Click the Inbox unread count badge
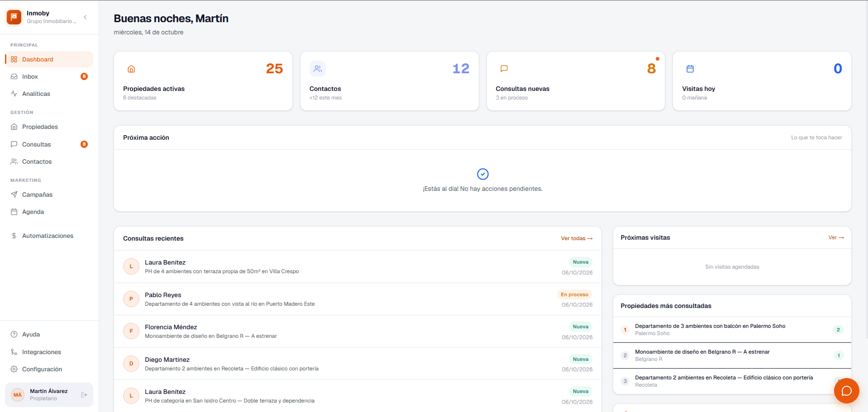868x412 pixels. tap(84, 76)
